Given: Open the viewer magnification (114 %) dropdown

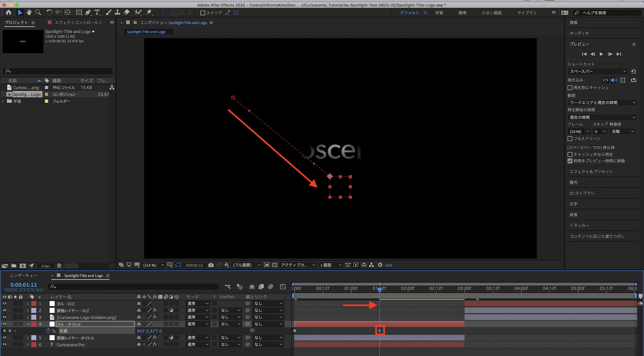Looking at the screenshot, I should pyautogui.click(x=153, y=265).
